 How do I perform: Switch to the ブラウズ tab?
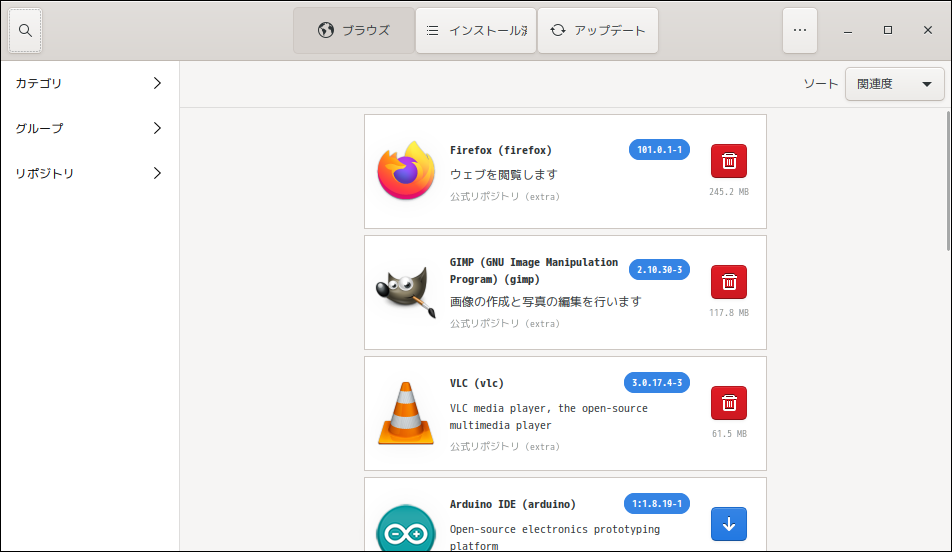click(x=354, y=30)
